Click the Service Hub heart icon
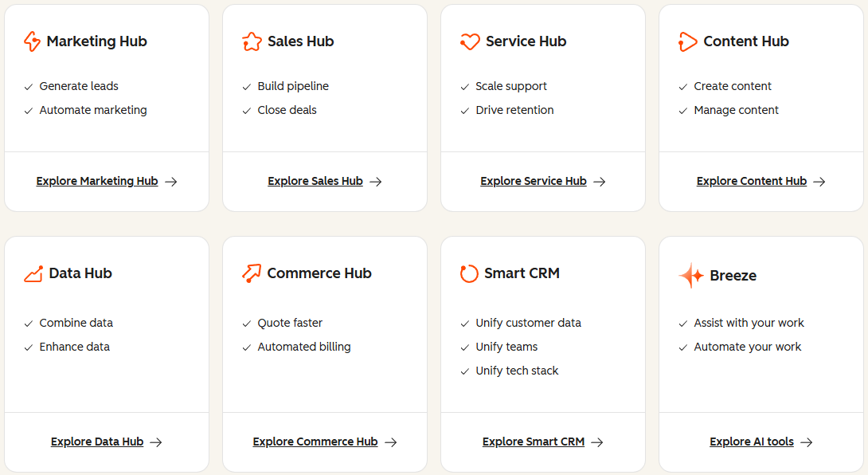The image size is (868, 475). pos(470,41)
